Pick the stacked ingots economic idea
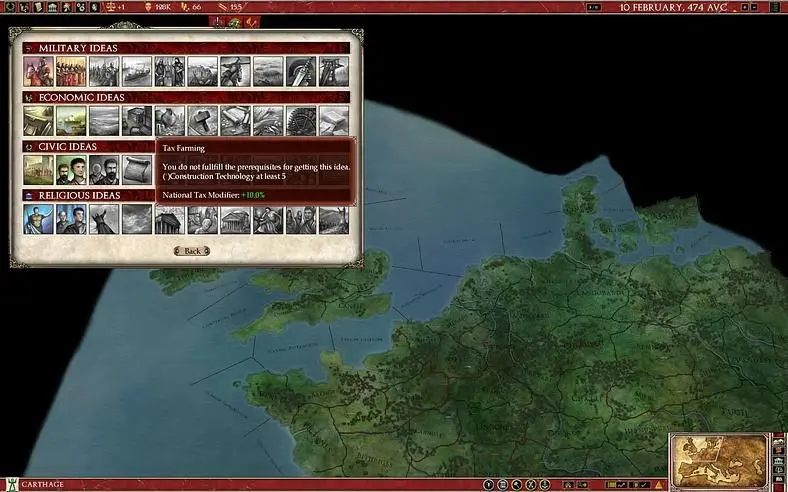This screenshot has height=492, width=788. click(x=334, y=121)
